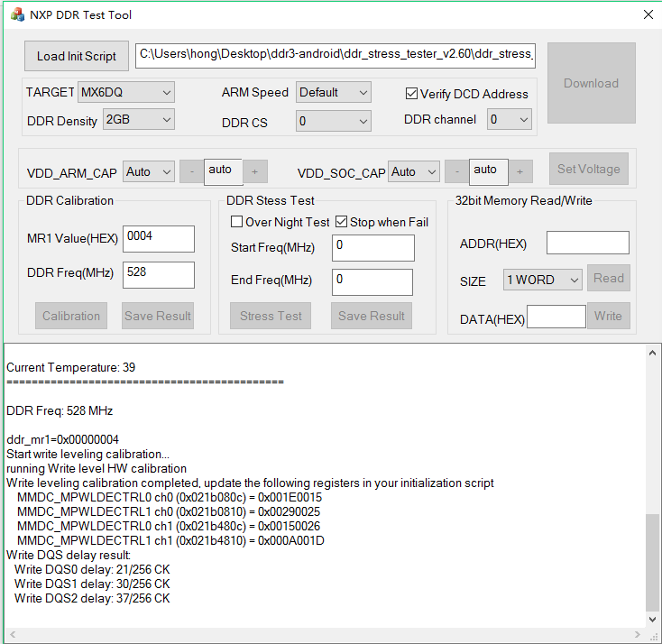
Task: Decrease VDD_ARM_CAP voltage with minus button
Action: [192, 171]
